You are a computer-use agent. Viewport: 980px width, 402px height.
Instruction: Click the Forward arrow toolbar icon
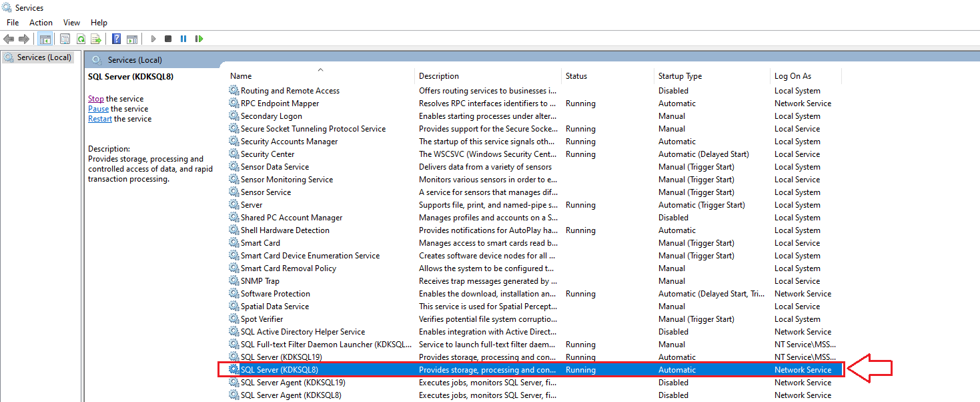point(24,39)
